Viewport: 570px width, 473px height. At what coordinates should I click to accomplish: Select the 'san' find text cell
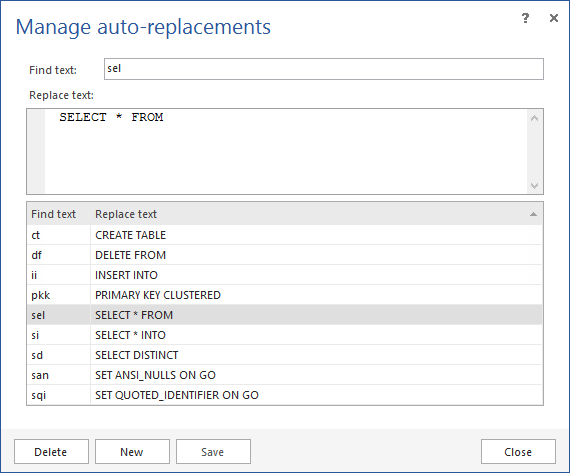59,375
